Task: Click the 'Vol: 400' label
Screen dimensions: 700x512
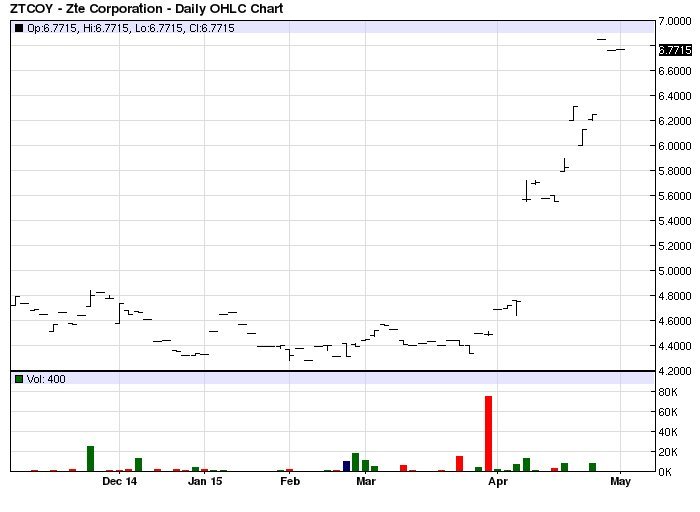Action: pos(46,379)
